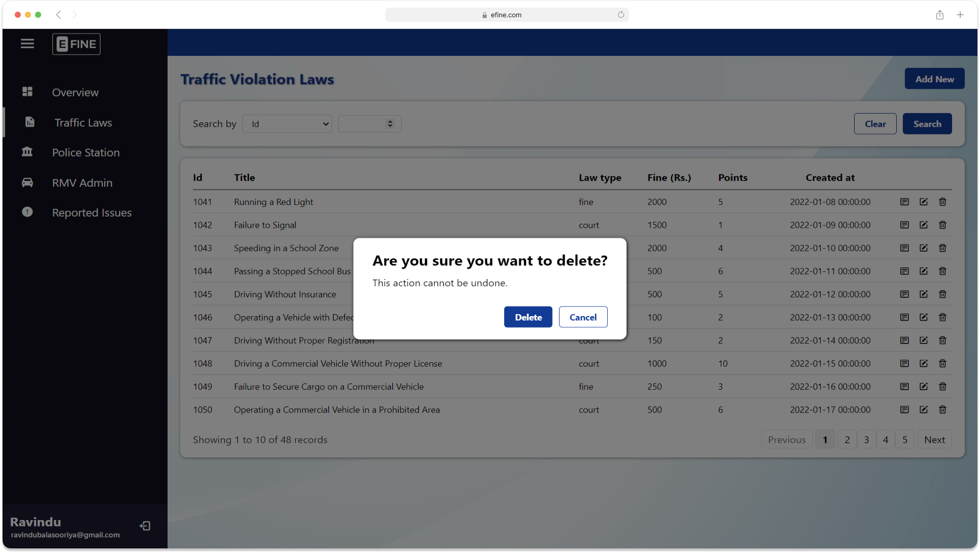Click the Next page button
The height and width of the screenshot is (553, 980).
point(934,439)
